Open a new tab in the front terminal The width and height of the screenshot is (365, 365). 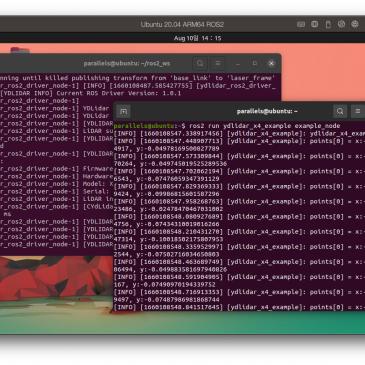[124, 111]
